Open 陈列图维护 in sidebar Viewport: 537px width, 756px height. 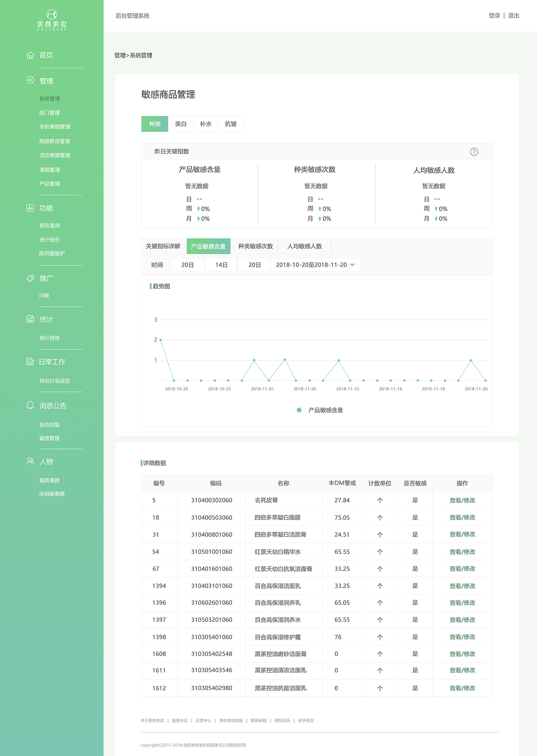pyautogui.click(x=52, y=253)
